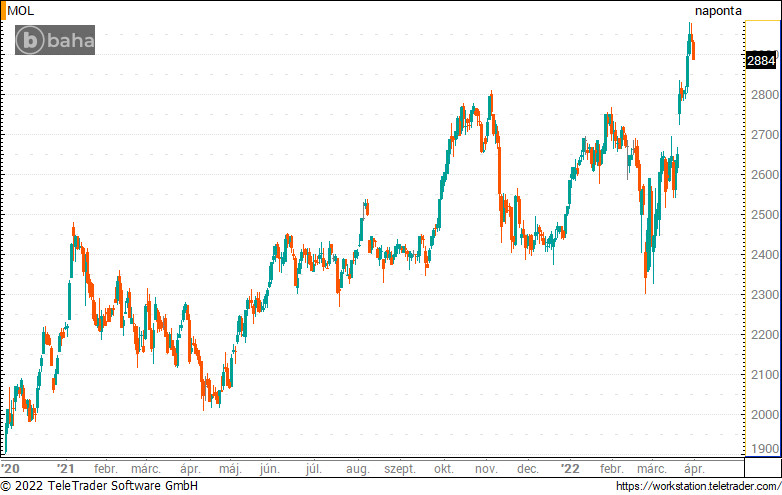Select the '21 year marker on timeline
The height and width of the screenshot is (495, 782).
tap(66, 468)
